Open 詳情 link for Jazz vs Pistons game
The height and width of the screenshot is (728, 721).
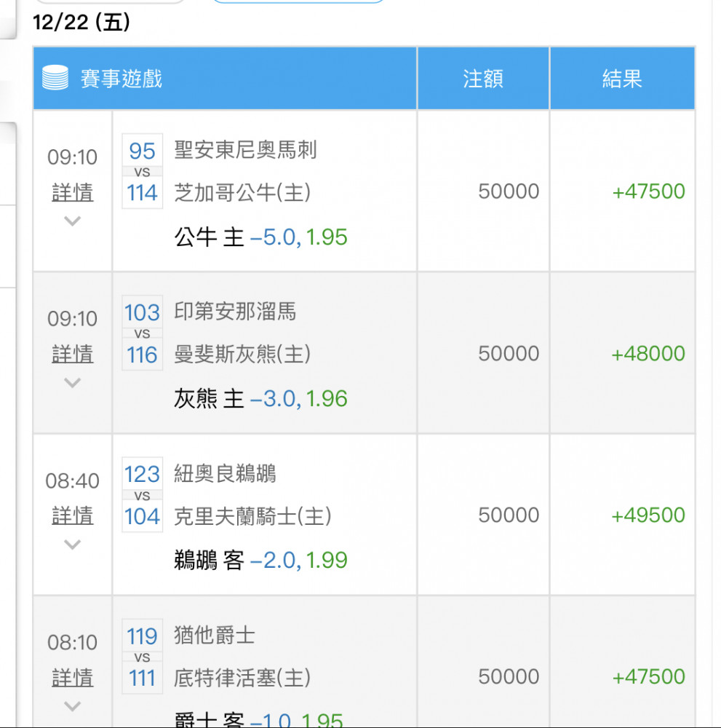pyautogui.click(x=72, y=678)
